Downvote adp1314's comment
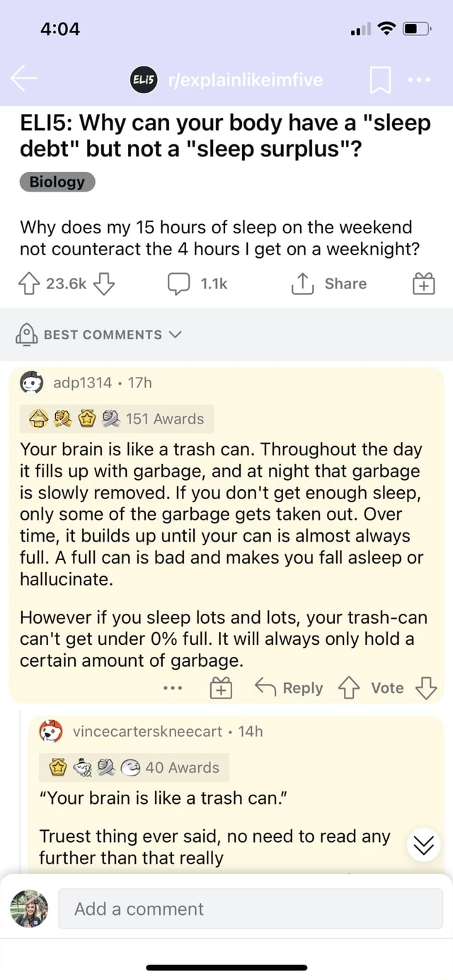The image size is (453, 980). [425, 687]
